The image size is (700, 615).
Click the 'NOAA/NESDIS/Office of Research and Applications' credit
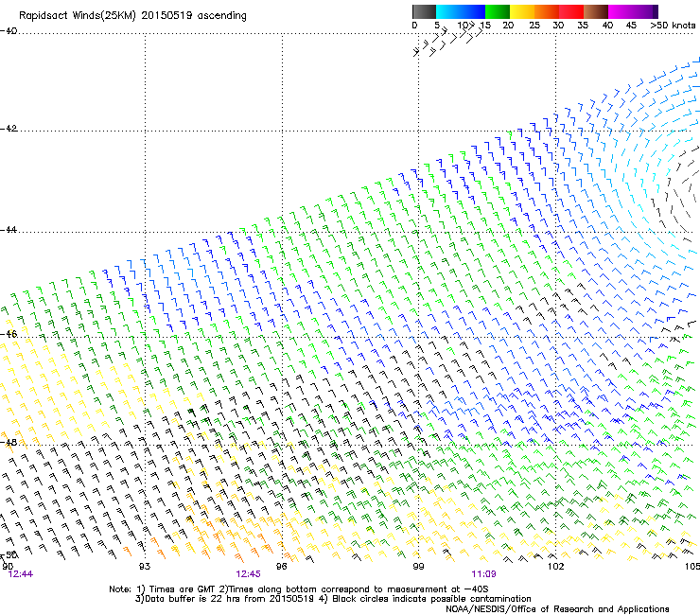557,609
